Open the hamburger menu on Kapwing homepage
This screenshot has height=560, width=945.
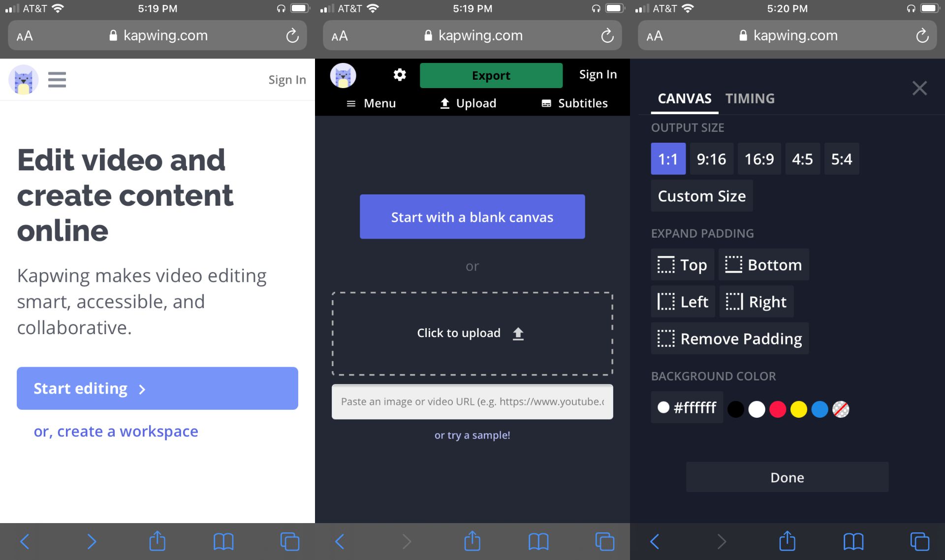[x=57, y=79]
